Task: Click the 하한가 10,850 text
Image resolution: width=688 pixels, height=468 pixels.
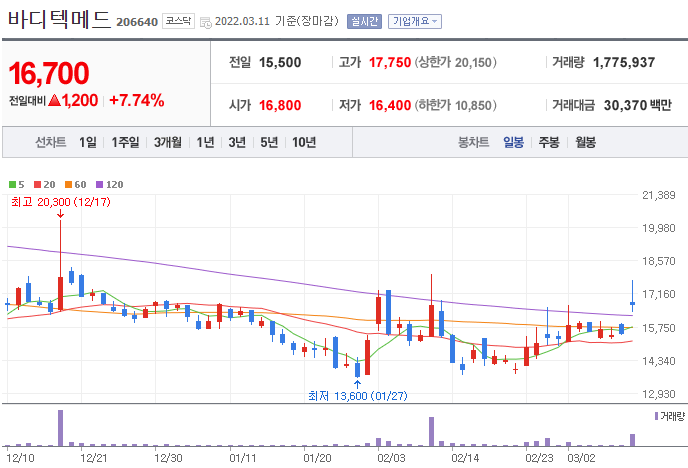Action: pyautogui.click(x=455, y=105)
